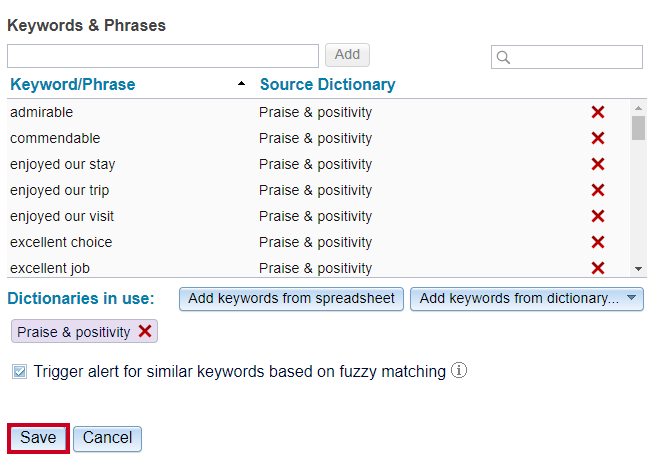Delete the 'excellent choice' keyword

click(x=598, y=242)
